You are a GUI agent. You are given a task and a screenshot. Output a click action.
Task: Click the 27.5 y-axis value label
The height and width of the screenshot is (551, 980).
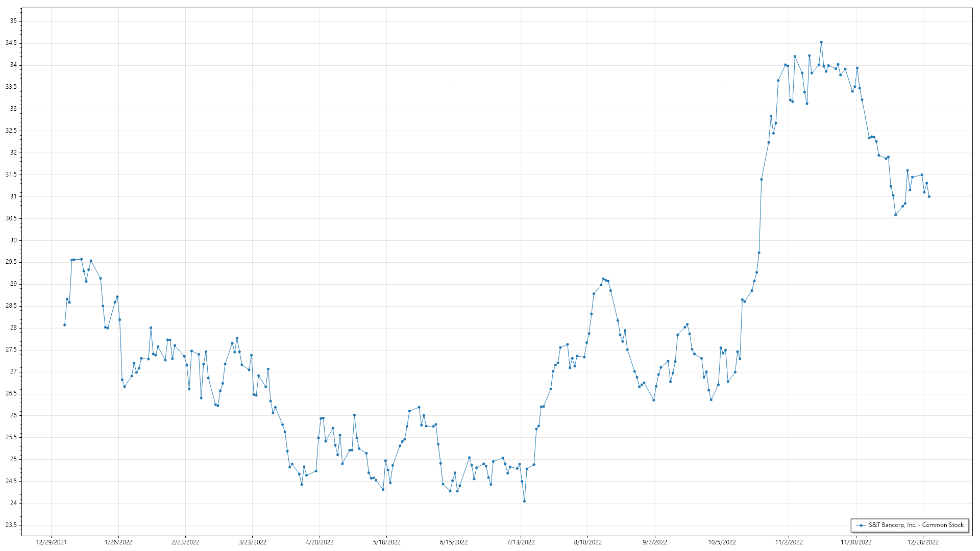[11, 350]
